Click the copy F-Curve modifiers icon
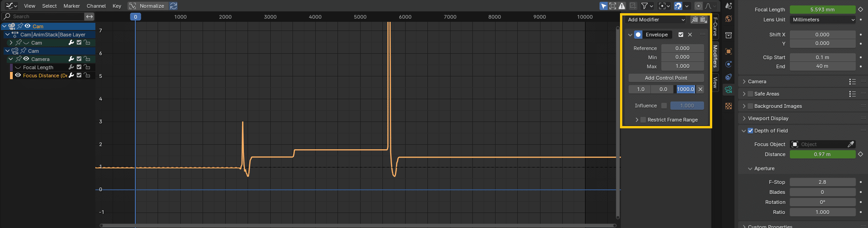This screenshot has height=228, width=868. (694, 20)
